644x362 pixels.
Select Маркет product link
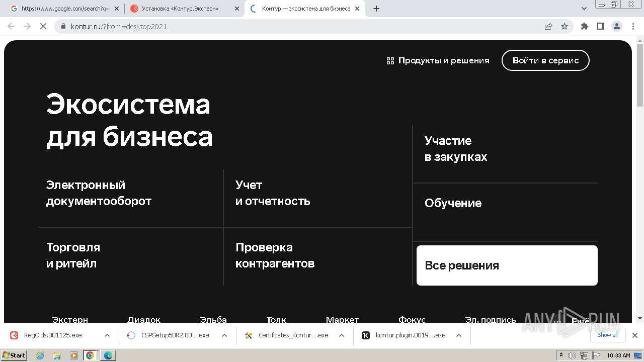(x=343, y=319)
